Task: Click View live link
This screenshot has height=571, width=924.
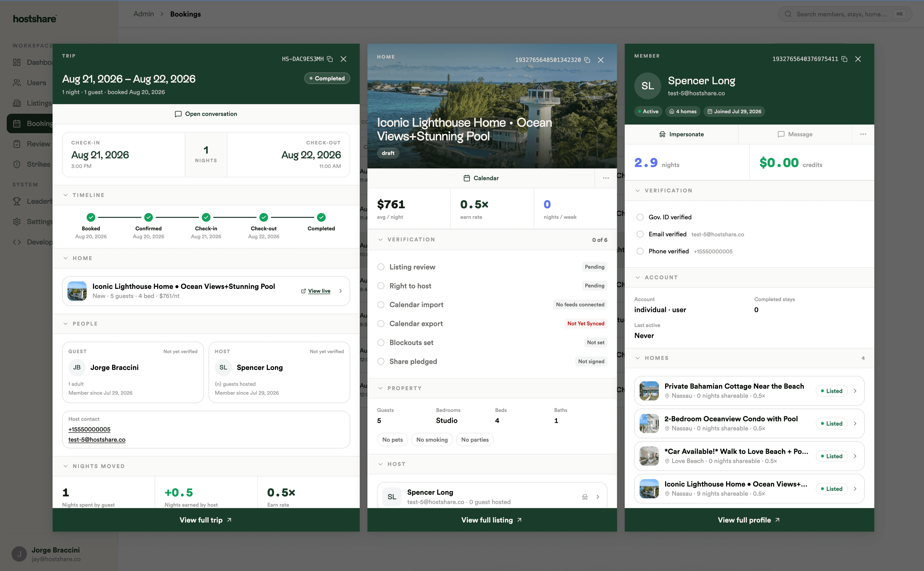Action: tap(316, 291)
